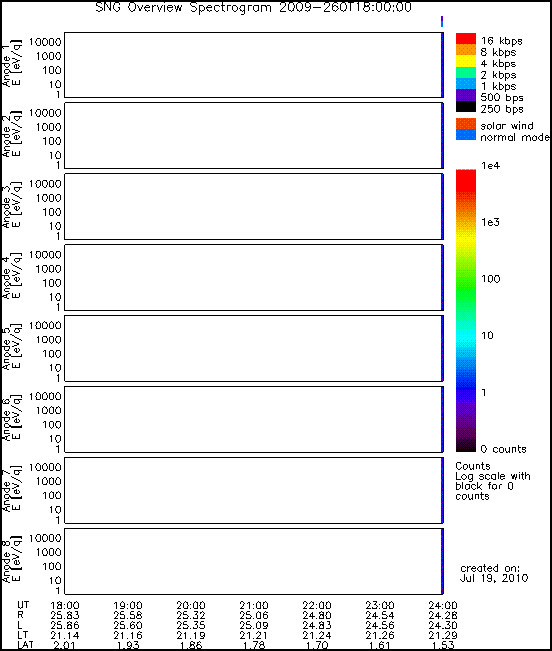The height and width of the screenshot is (651, 552).
Task: Click the Anode 5 axis label
Action: click(x=11, y=347)
